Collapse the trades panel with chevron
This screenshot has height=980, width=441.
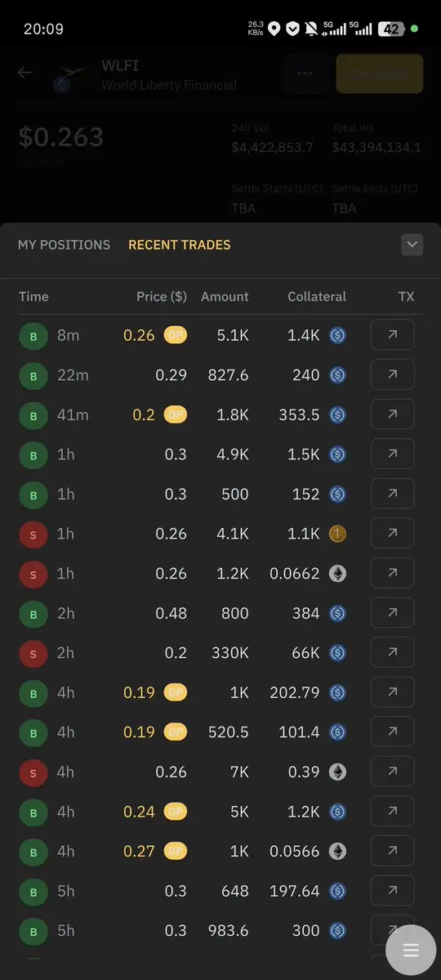tap(412, 244)
